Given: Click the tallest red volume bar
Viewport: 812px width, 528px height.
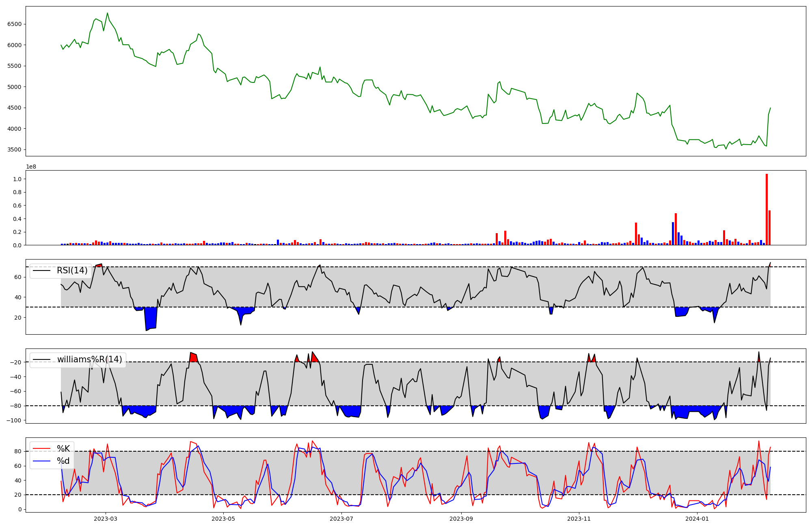Looking at the screenshot, I should point(767,209).
